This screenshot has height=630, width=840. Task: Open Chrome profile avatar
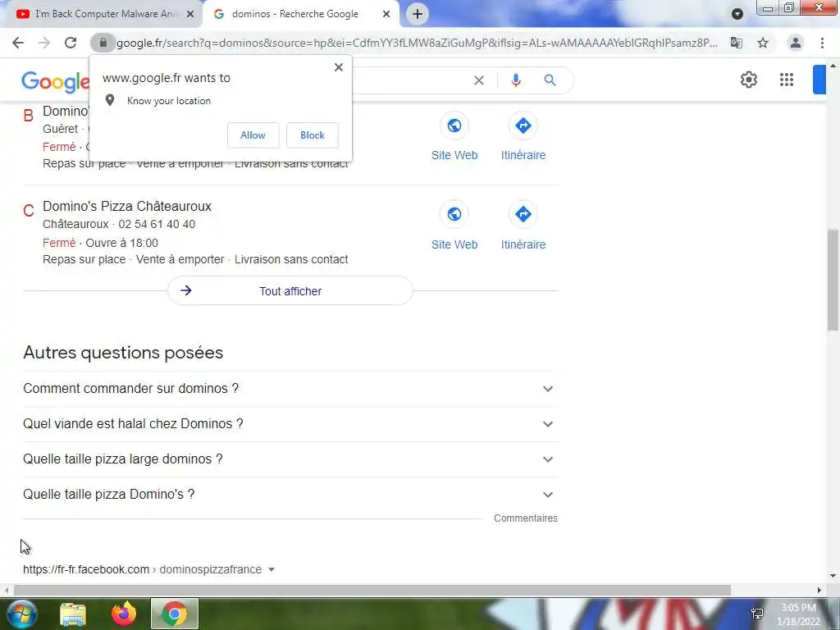click(796, 43)
